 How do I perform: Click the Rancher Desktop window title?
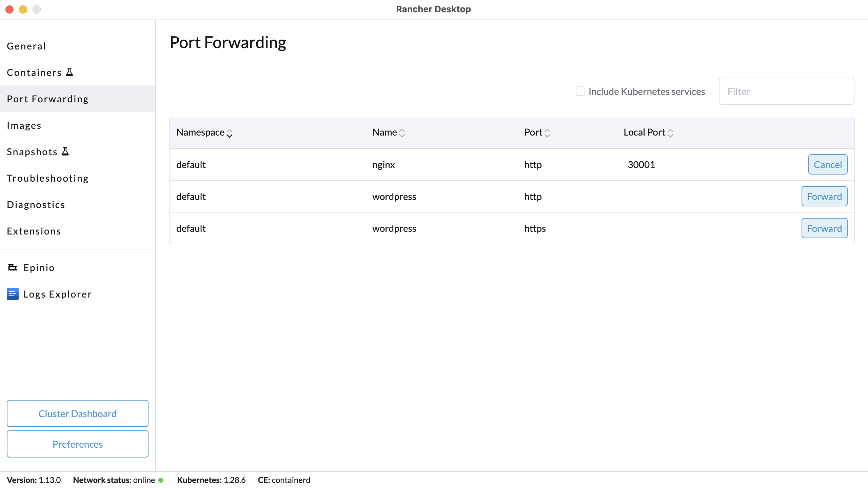tap(433, 9)
